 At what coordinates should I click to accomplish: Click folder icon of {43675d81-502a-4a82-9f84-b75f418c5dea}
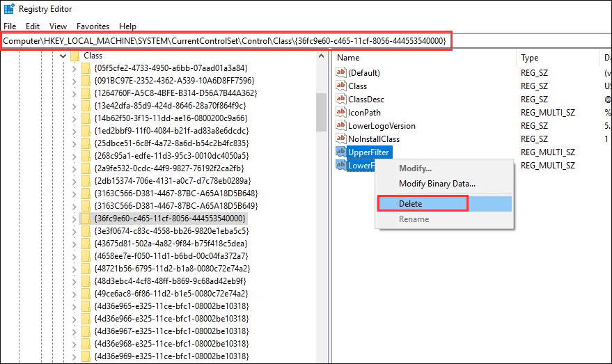tap(86, 244)
